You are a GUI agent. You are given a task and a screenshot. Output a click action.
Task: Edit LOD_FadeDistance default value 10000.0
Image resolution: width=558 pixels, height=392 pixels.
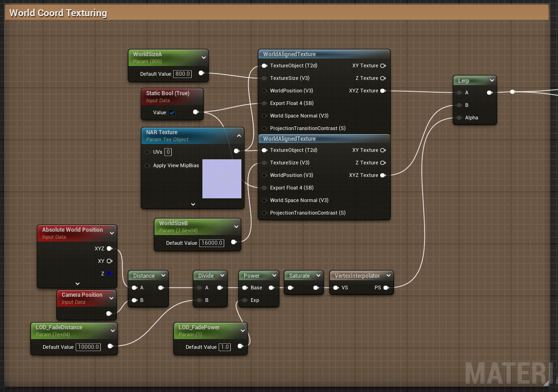click(x=88, y=347)
